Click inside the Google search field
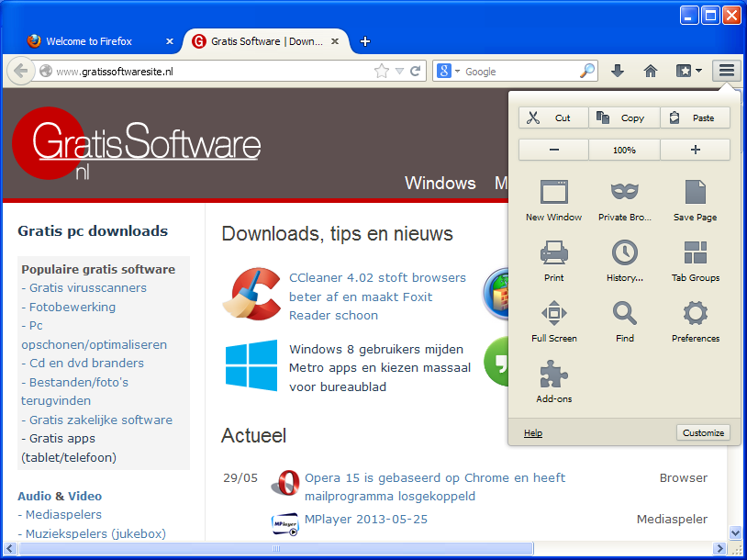747x560 pixels. (x=518, y=71)
